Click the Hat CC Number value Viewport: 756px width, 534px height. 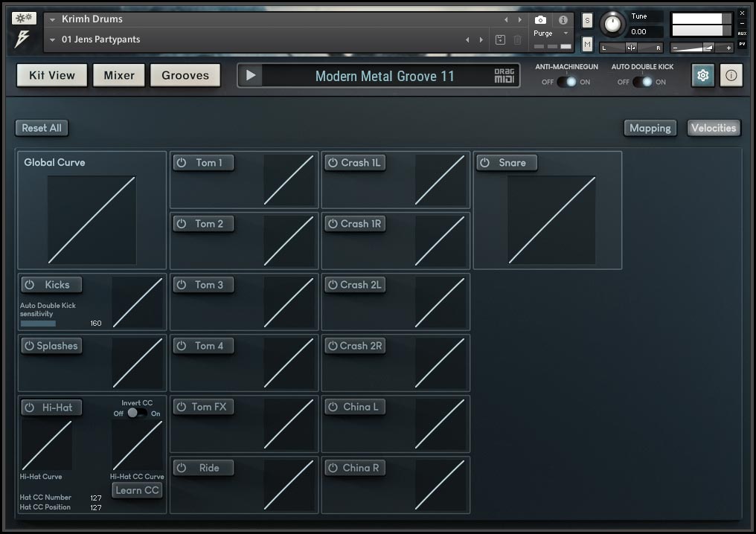tap(96, 498)
